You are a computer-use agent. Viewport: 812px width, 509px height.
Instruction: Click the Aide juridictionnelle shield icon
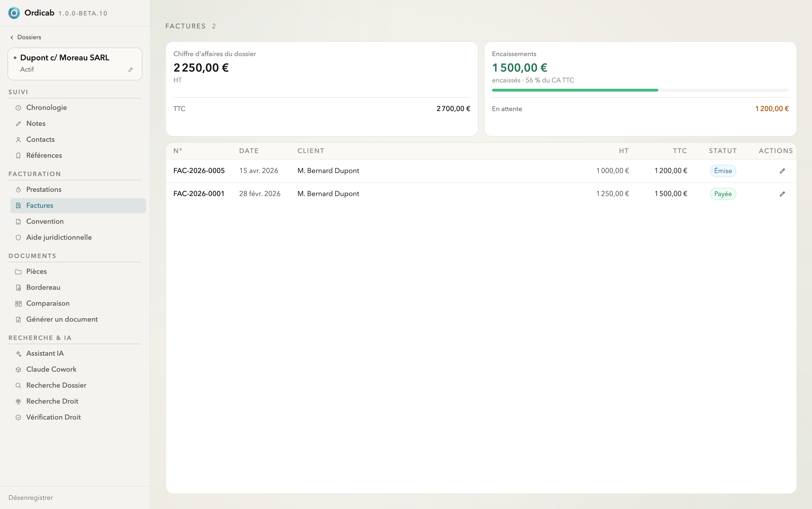(x=19, y=237)
